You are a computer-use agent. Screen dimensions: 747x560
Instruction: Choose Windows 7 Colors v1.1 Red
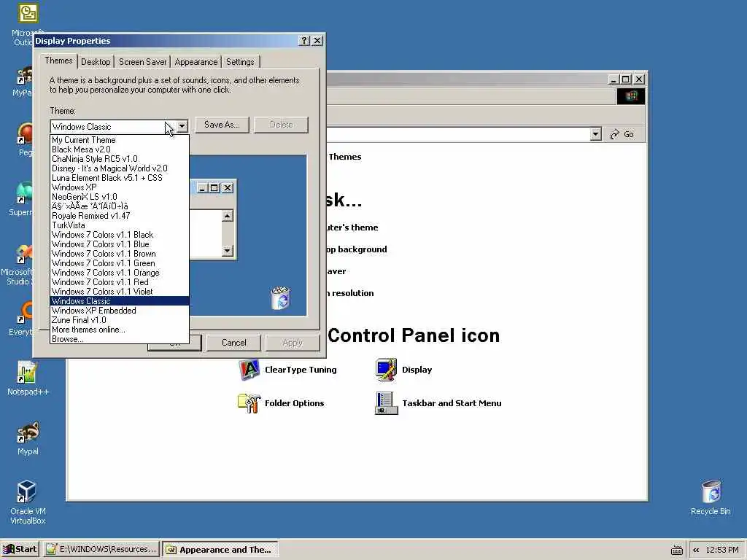120,282
